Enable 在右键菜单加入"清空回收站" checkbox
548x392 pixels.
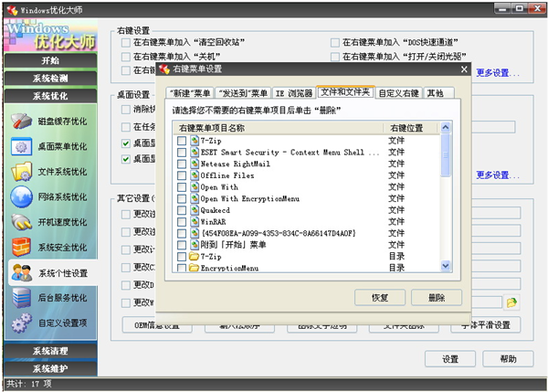click(x=125, y=43)
